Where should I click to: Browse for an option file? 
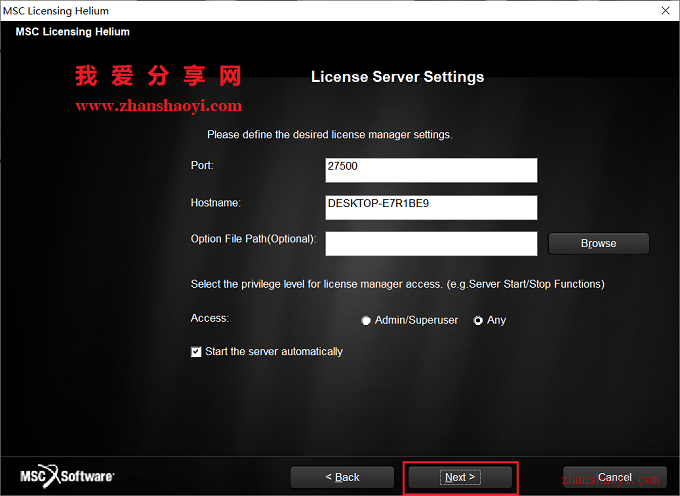coord(598,244)
